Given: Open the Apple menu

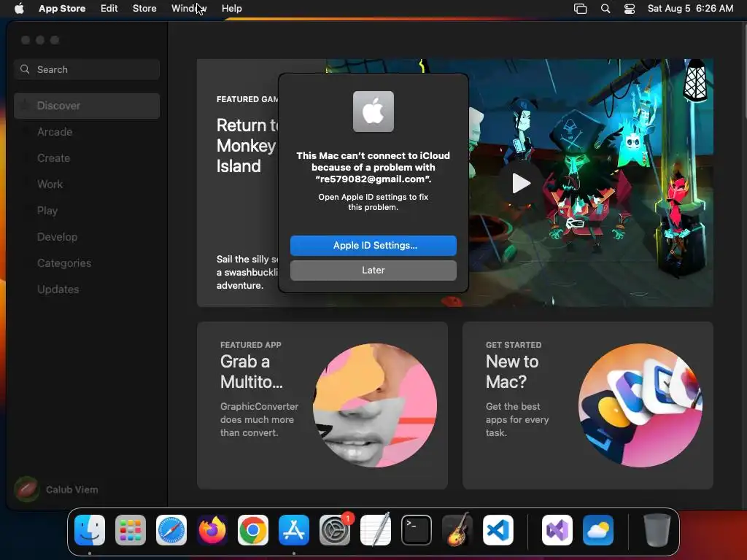Looking at the screenshot, I should tap(19, 8).
